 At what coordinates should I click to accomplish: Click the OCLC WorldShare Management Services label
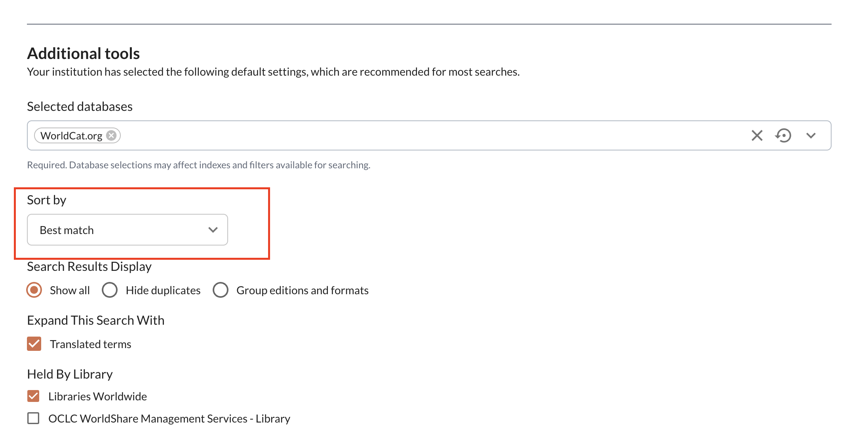169,419
